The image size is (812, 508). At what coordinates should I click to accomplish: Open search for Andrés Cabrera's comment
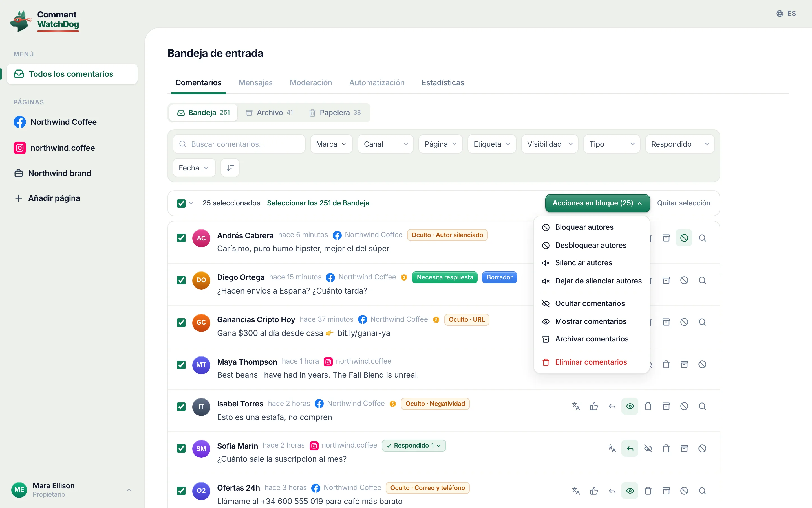point(702,238)
